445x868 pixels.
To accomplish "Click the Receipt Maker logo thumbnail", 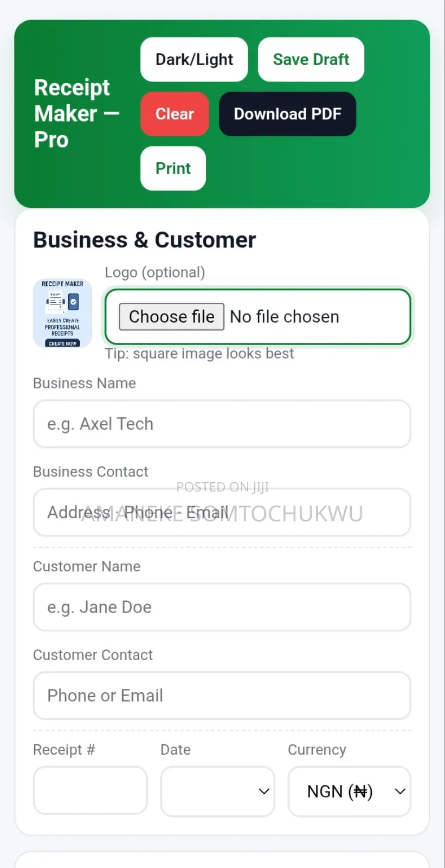I will point(62,313).
